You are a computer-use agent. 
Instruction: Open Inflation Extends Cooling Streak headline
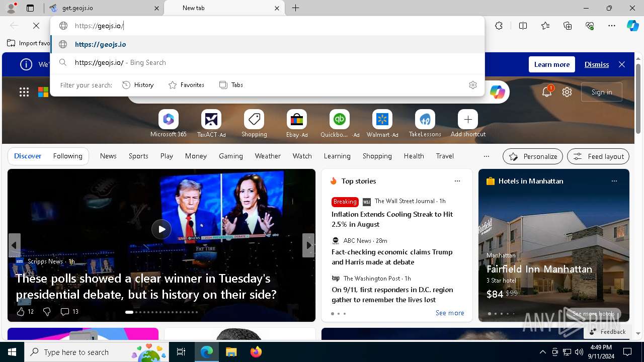pyautogui.click(x=392, y=219)
